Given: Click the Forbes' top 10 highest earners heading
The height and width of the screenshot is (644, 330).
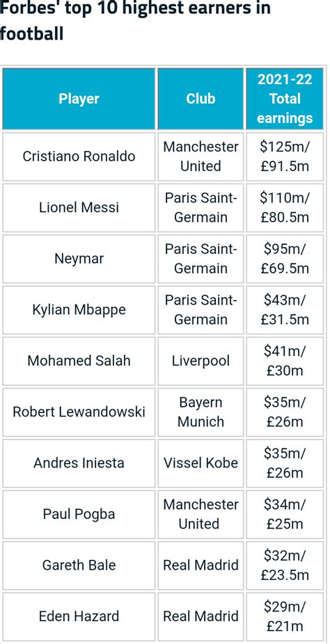Looking at the screenshot, I should 135,19.
